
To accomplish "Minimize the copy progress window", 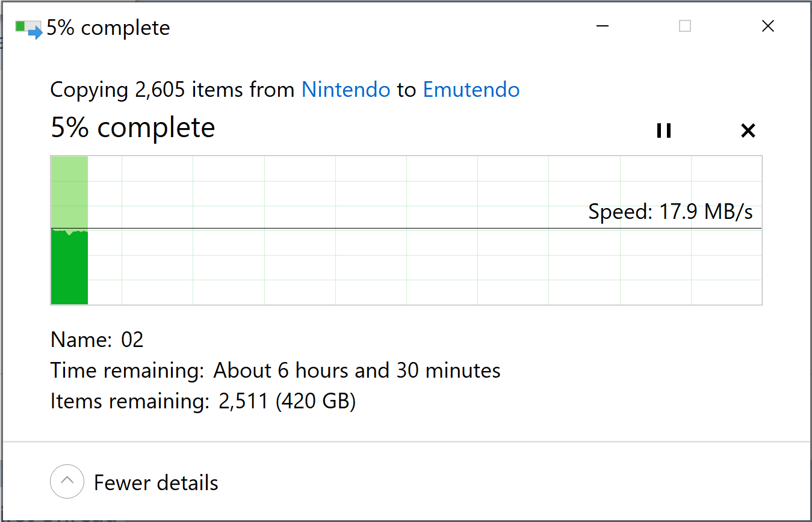I will pyautogui.click(x=603, y=26).
